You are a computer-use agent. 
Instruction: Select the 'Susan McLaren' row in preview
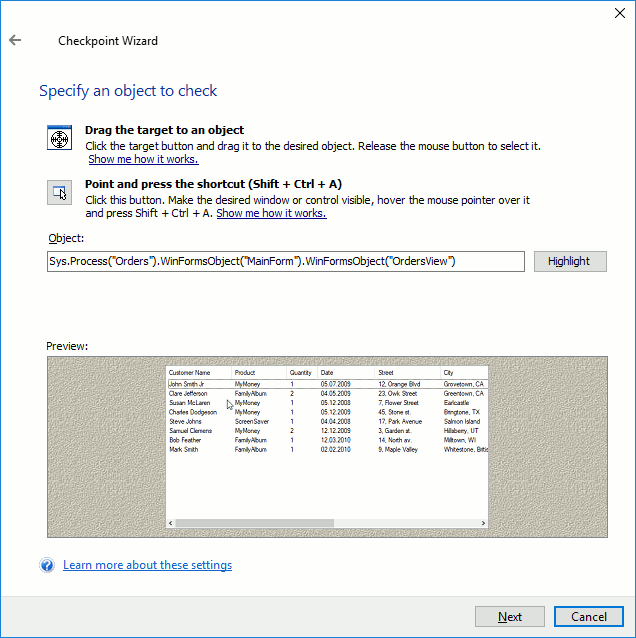(327, 403)
